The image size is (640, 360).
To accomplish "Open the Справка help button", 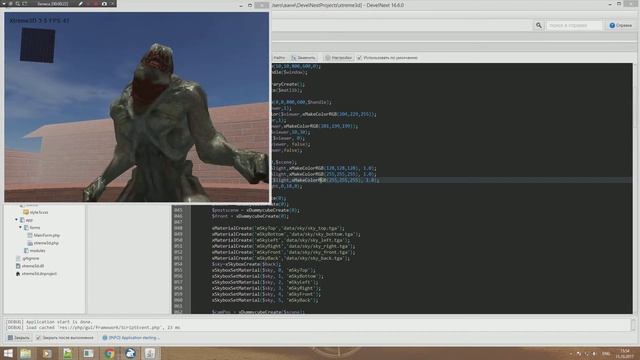I will (621, 25).
